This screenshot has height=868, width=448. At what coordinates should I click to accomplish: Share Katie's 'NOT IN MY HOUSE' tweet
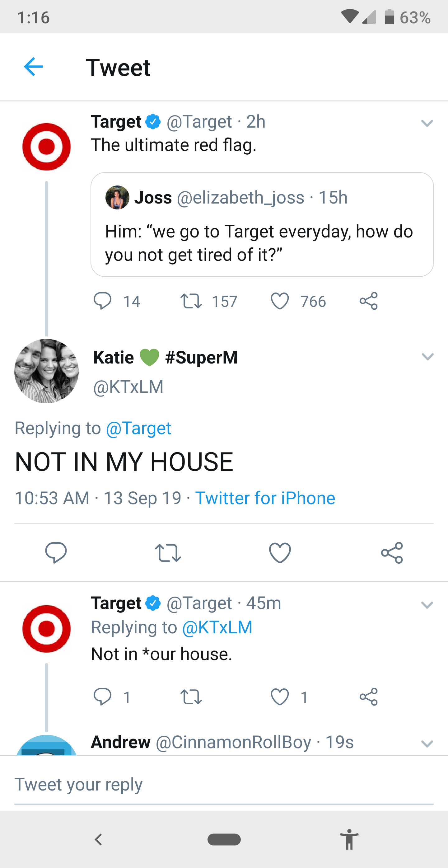coord(392,553)
